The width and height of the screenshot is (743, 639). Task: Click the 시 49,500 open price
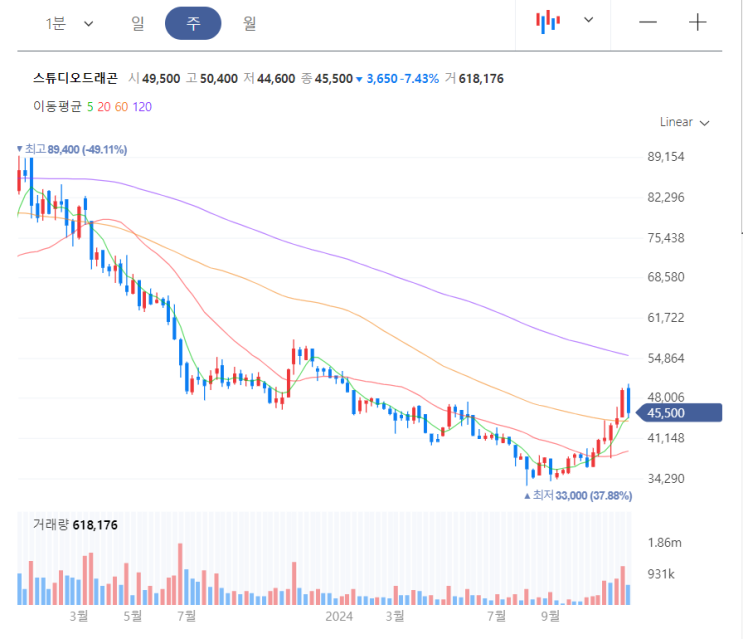(x=154, y=78)
